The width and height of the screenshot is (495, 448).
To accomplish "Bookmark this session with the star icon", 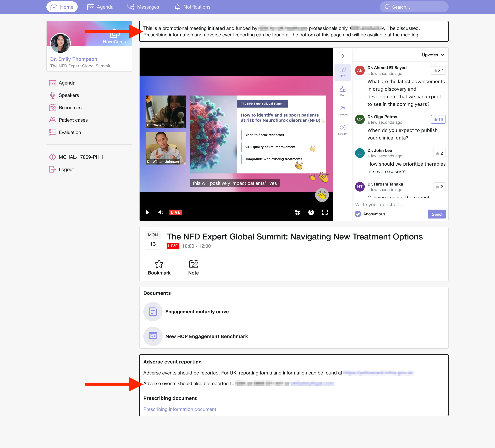I will [159, 267].
